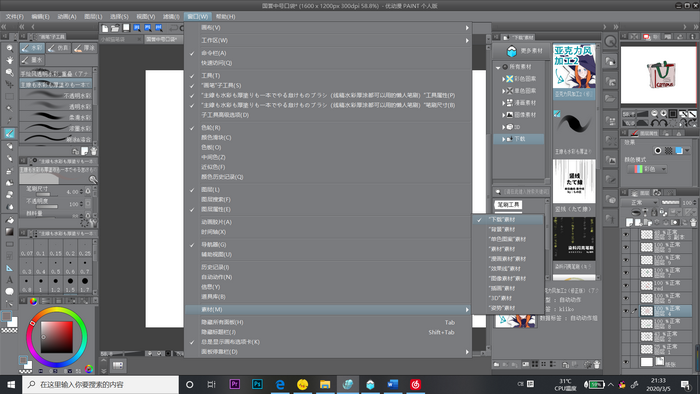Toggle 色轮(R) checked menu item
This screenshot has width=700, height=394.
(x=328, y=128)
